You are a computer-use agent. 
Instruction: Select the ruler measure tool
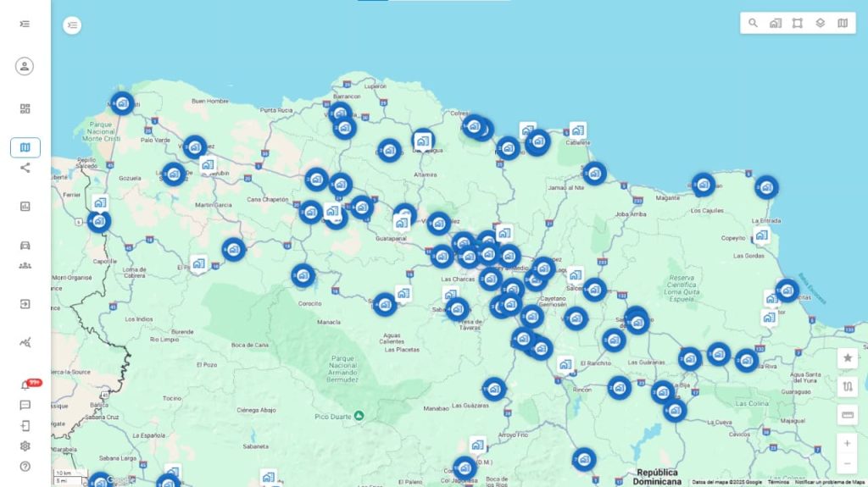(848, 414)
